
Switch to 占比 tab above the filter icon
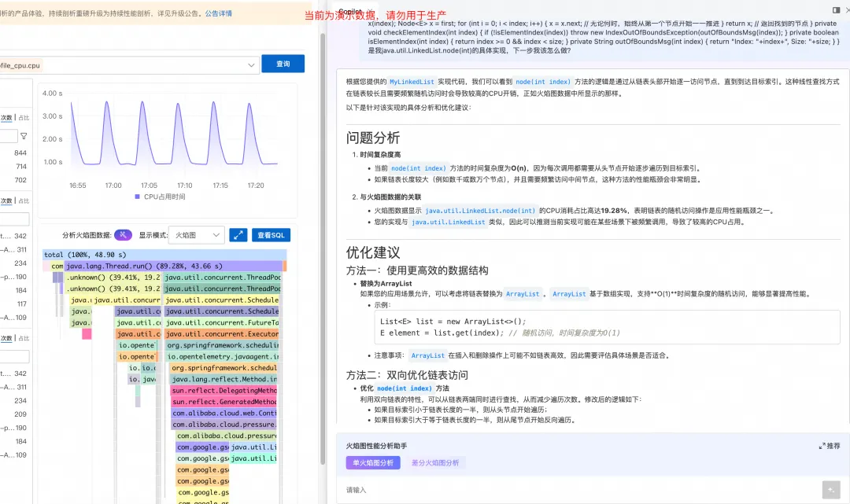(24, 117)
